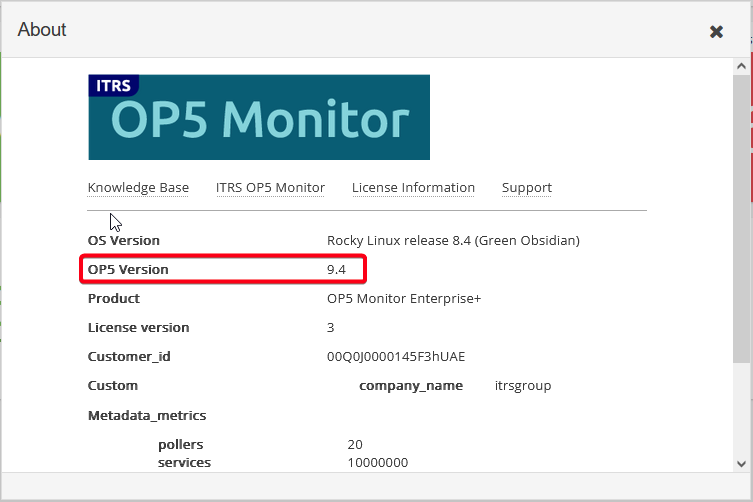Click the 'company_name' label
This screenshot has height=502, width=753.
point(411,386)
